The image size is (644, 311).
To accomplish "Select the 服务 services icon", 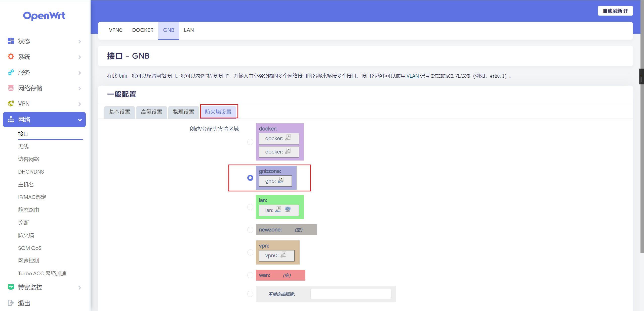I will 11,72.
